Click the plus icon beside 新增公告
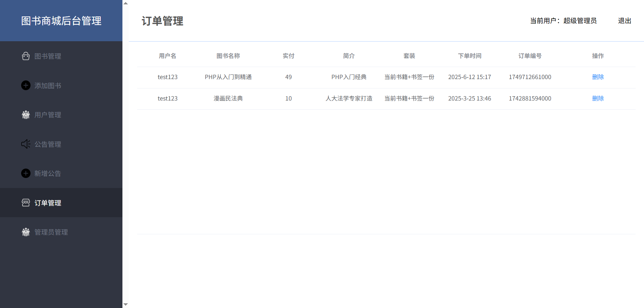 tap(26, 173)
